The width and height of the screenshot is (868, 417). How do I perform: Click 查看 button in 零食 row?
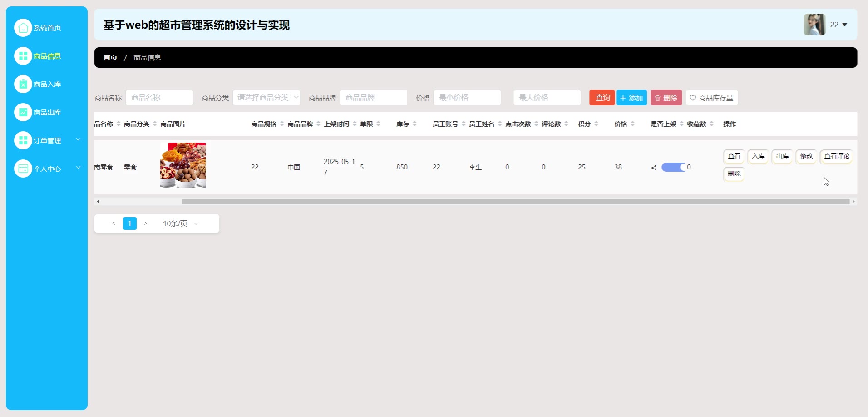[x=734, y=156]
